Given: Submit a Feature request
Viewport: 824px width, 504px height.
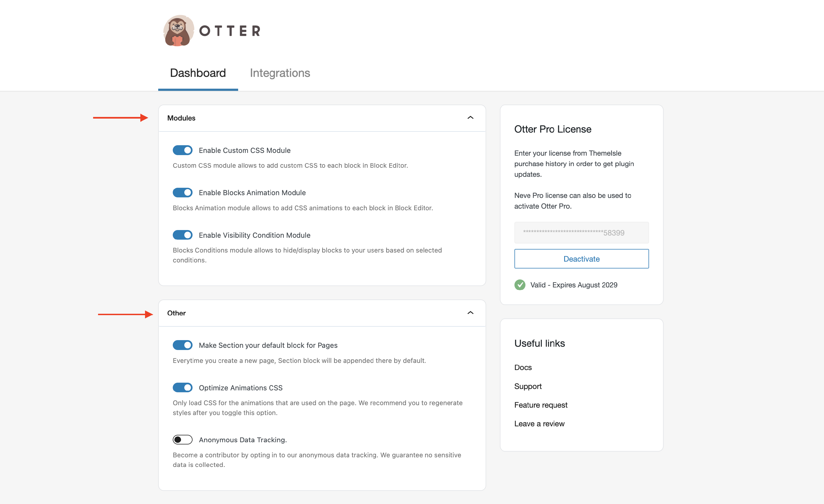Looking at the screenshot, I should [541, 405].
